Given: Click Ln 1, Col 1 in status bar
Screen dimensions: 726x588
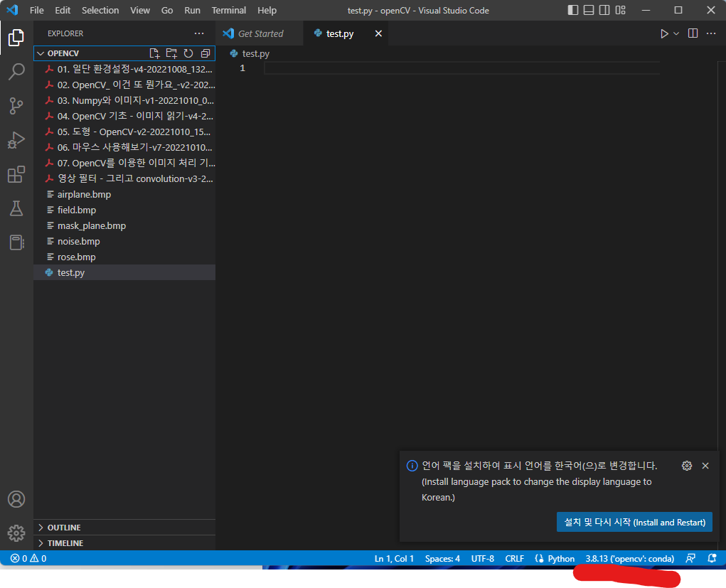Looking at the screenshot, I should tap(394, 558).
